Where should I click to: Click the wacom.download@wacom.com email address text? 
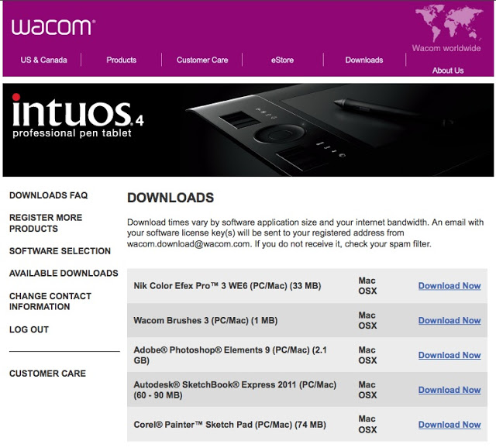pos(188,244)
